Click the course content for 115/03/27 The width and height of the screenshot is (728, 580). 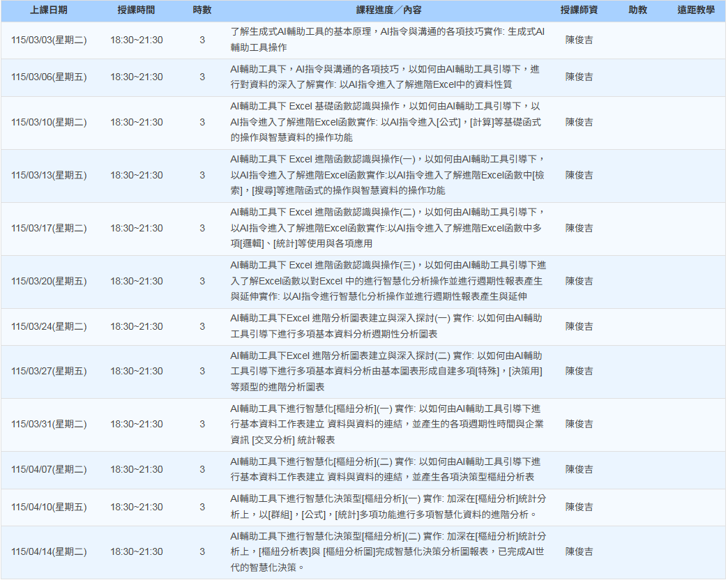tap(388, 372)
